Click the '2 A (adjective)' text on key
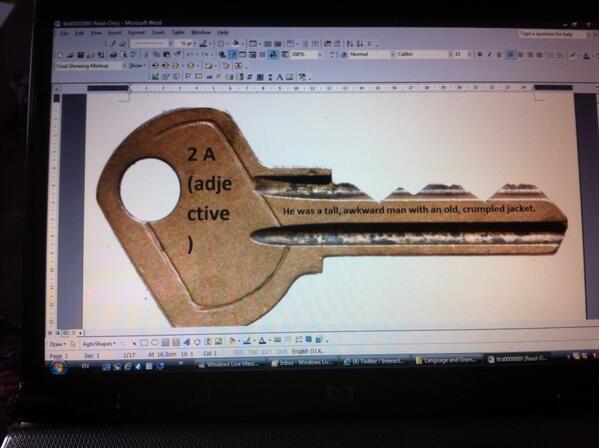The width and height of the screenshot is (599, 448). 209,199
